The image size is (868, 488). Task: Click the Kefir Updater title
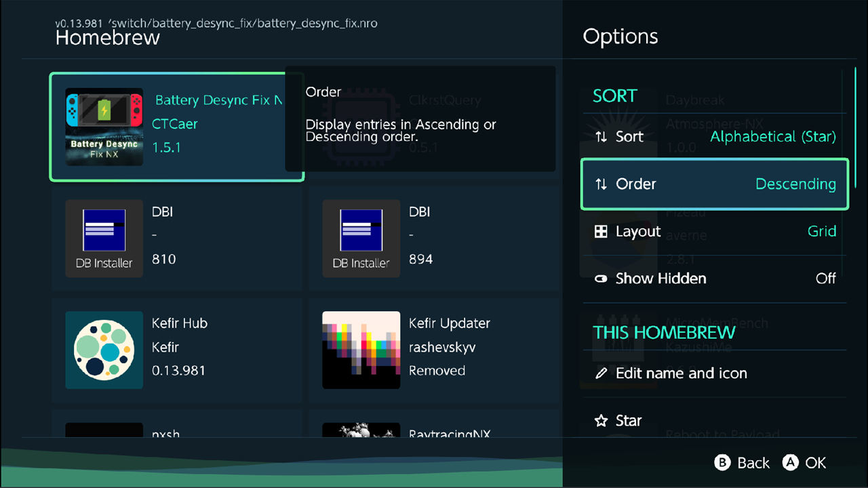click(x=450, y=323)
